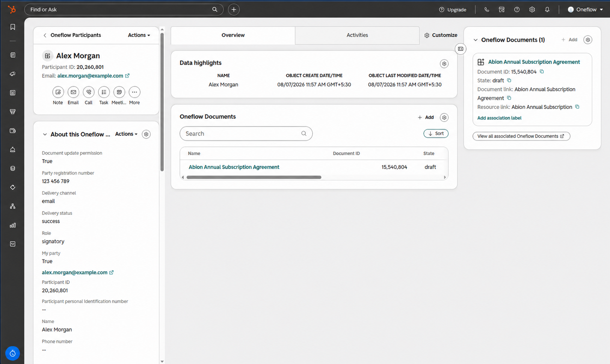This screenshot has width=610, height=364.
Task: Select the Role value signatory
Action: point(53,242)
